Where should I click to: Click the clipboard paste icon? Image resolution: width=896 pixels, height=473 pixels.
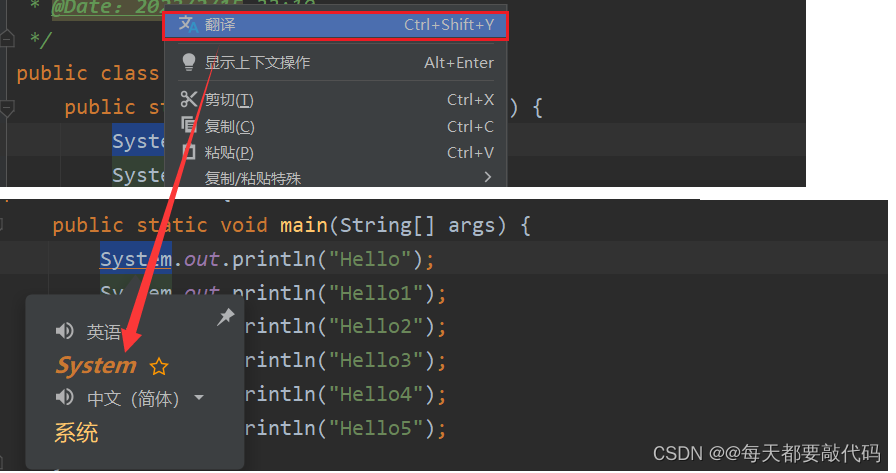189,151
